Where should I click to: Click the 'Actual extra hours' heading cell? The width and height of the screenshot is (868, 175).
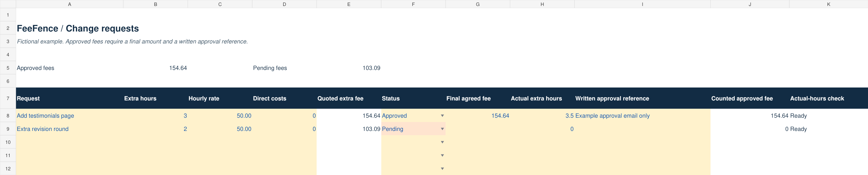click(x=542, y=98)
